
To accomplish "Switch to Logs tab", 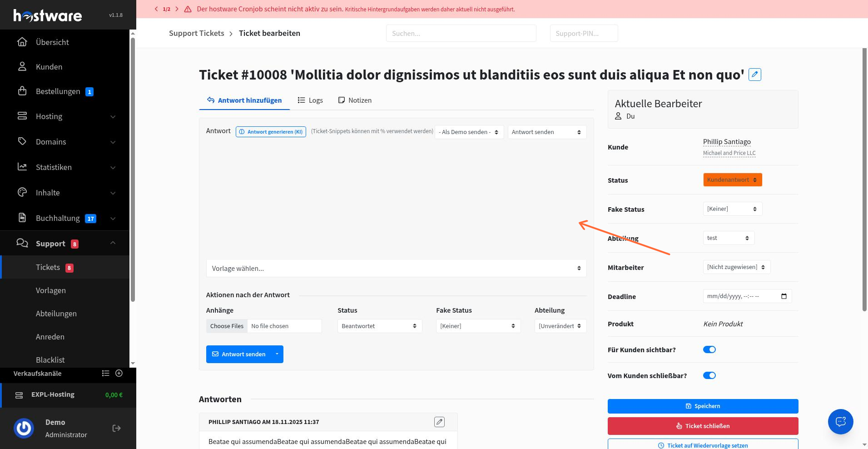I will coord(310,100).
